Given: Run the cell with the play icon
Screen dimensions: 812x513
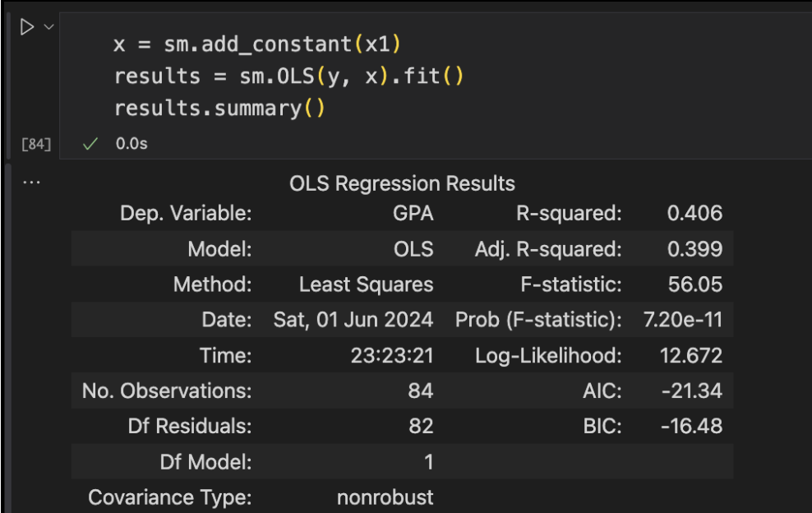Looking at the screenshot, I should [27, 27].
